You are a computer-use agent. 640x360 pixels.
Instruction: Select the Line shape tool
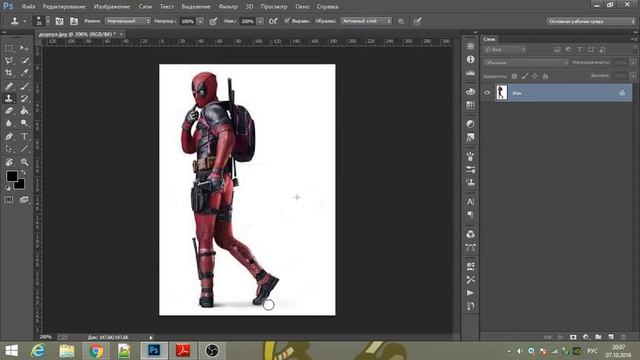pyautogui.click(x=24, y=149)
